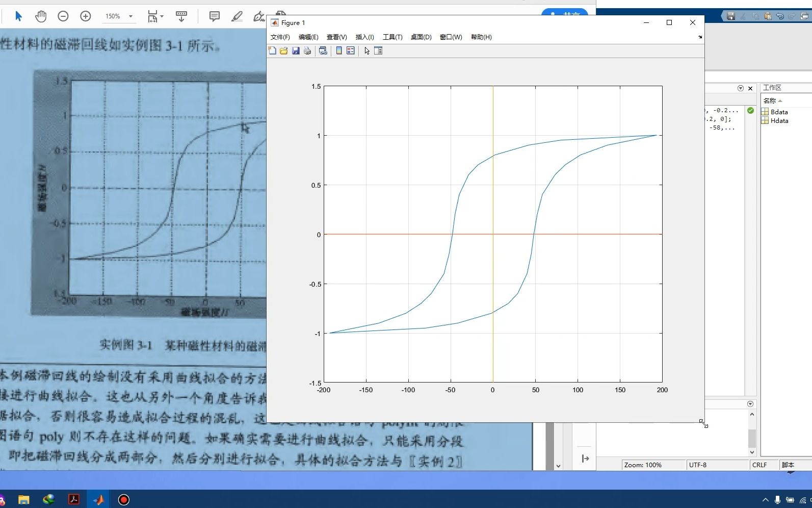Print the figure using the printer icon

[x=307, y=50]
